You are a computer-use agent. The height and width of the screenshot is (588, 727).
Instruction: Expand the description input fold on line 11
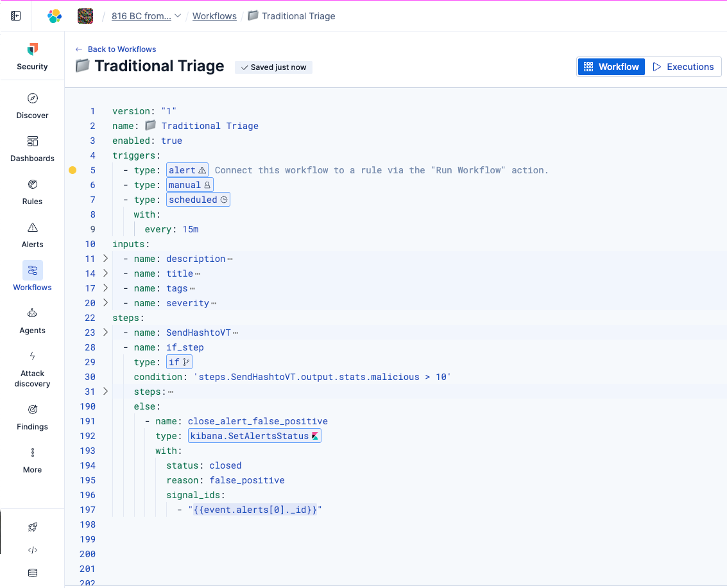(x=106, y=259)
